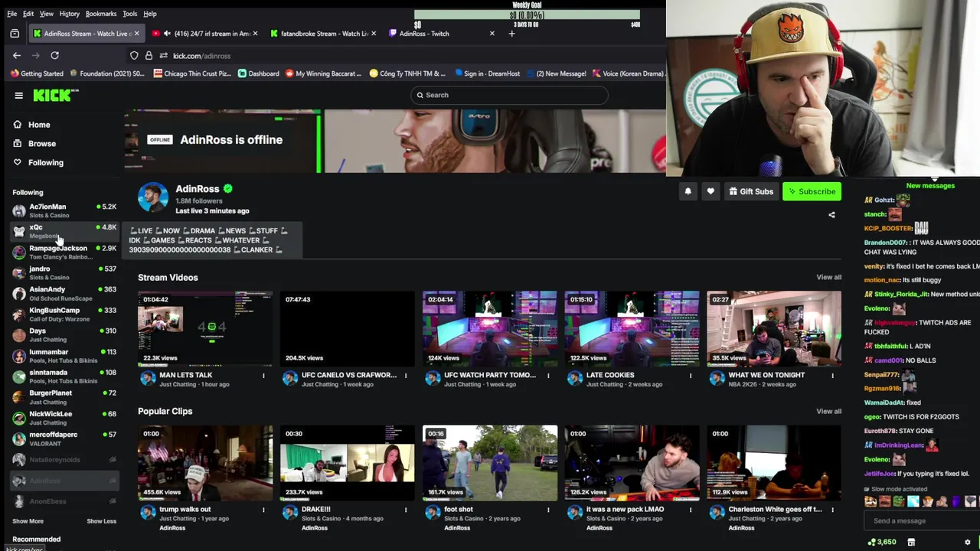Click AdinRoss notification bell button

688,191
